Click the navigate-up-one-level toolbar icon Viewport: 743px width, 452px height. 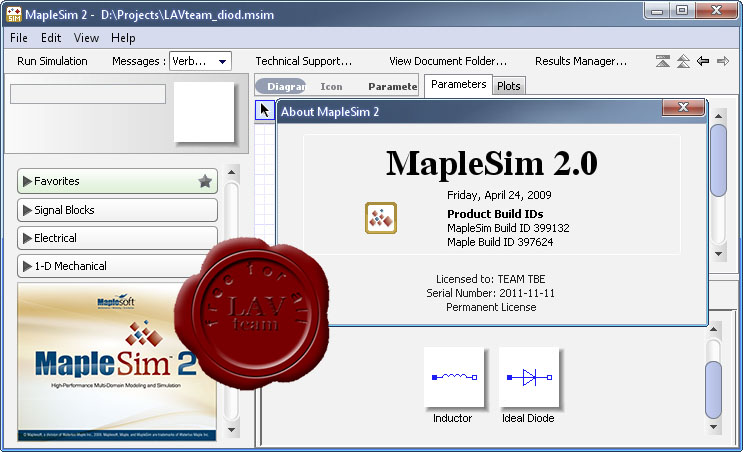[683, 61]
